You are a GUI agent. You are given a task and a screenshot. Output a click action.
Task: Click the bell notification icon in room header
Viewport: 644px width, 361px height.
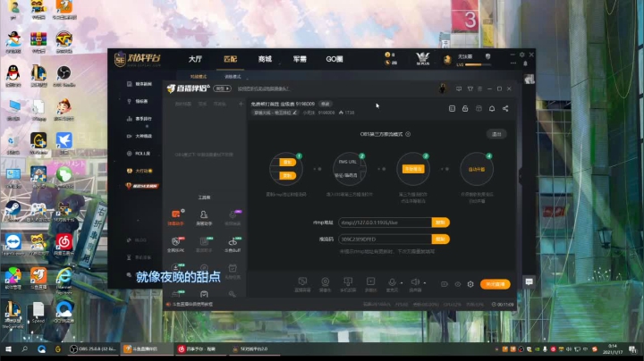(492, 108)
